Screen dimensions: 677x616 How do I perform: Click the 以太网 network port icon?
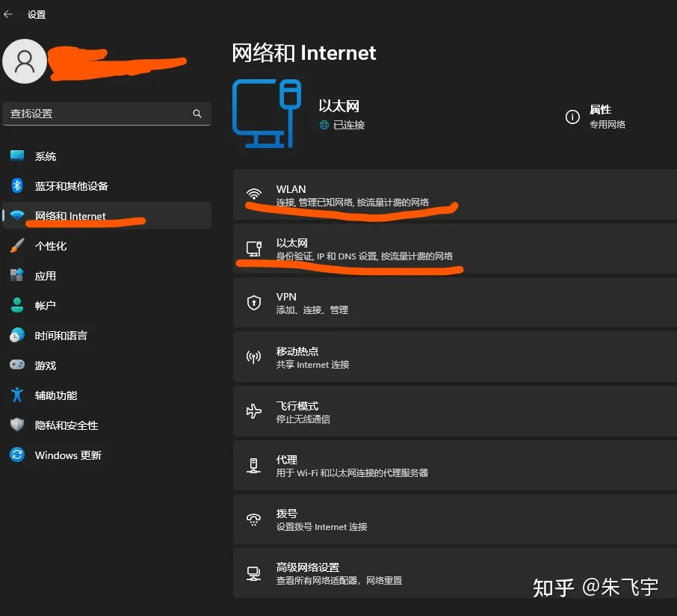(254, 250)
